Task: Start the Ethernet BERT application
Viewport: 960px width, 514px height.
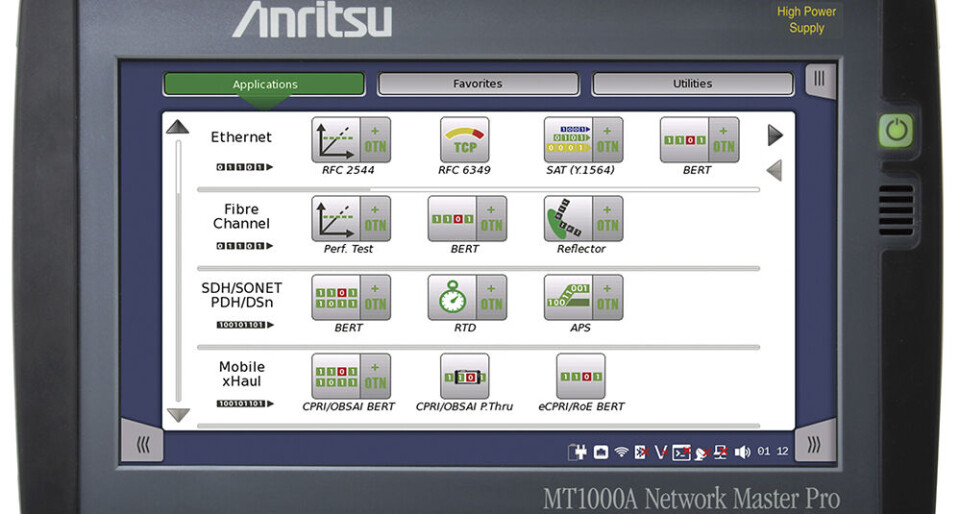Action: click(684, 140)
